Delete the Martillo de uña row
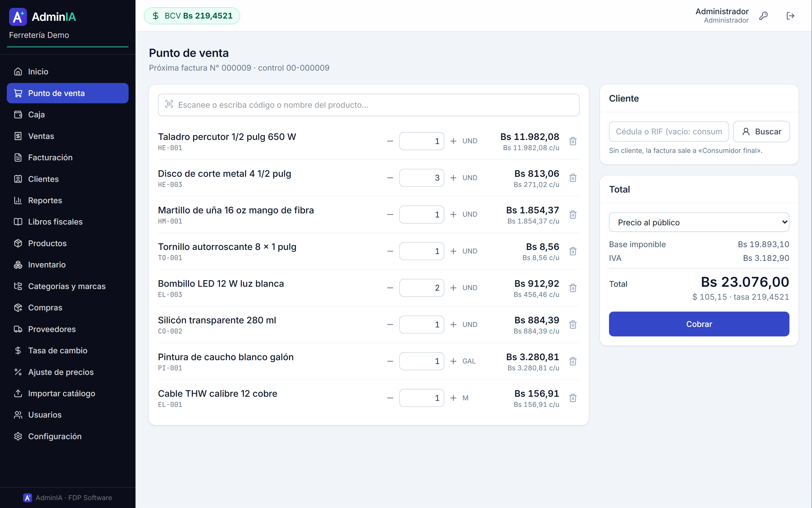The image size is (812, 508). coord(573,214)
